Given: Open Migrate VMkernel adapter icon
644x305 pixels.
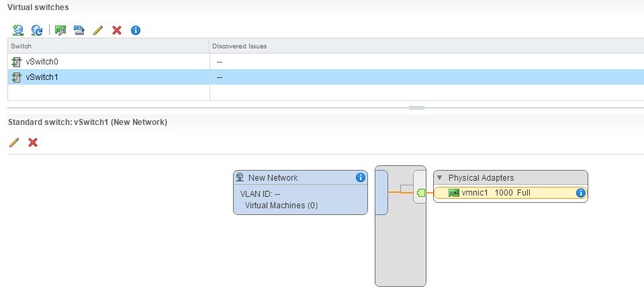Looking at the screenshot, I should pos(79,30).
